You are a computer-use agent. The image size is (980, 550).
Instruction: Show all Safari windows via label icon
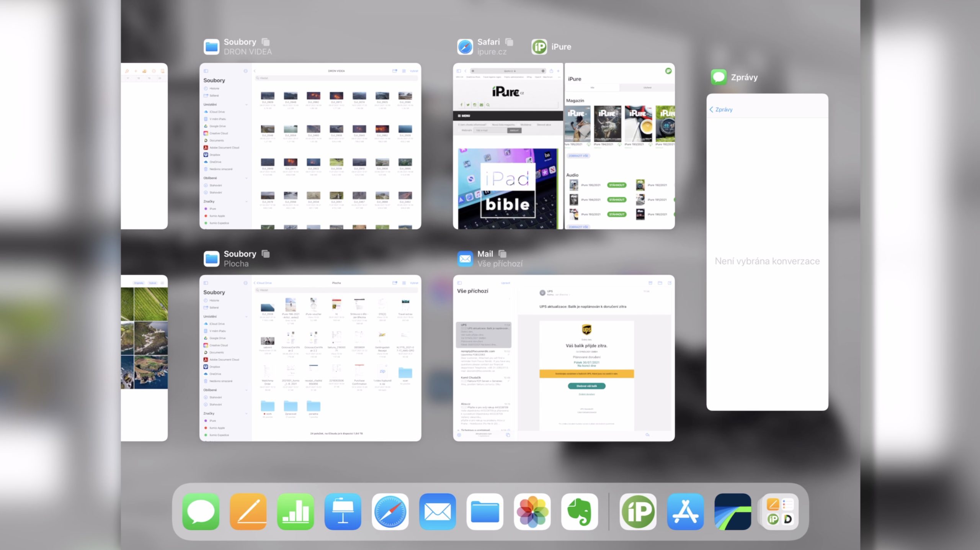coord(509,42)
